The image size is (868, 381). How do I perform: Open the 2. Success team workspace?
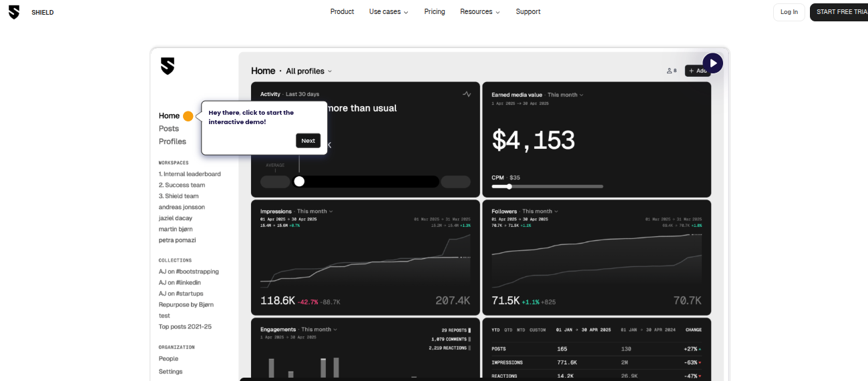182,185
